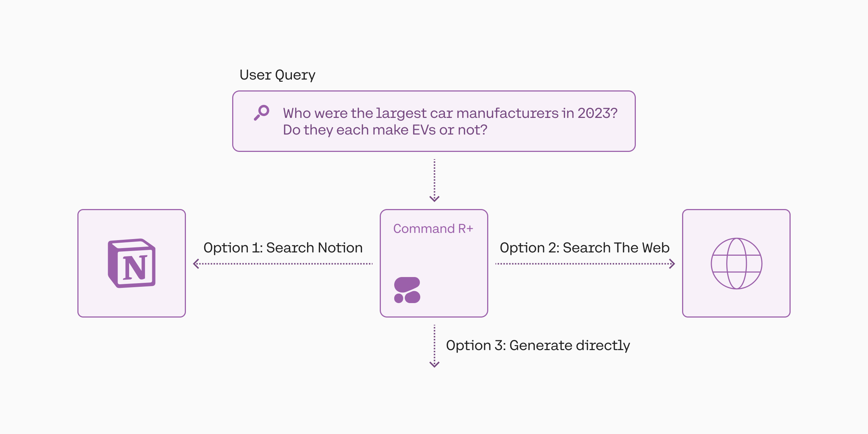Viewport: 868px width, 434px height.
Task: Click the Cohere logo in Command R+ box
Action: tap(407, 290)
